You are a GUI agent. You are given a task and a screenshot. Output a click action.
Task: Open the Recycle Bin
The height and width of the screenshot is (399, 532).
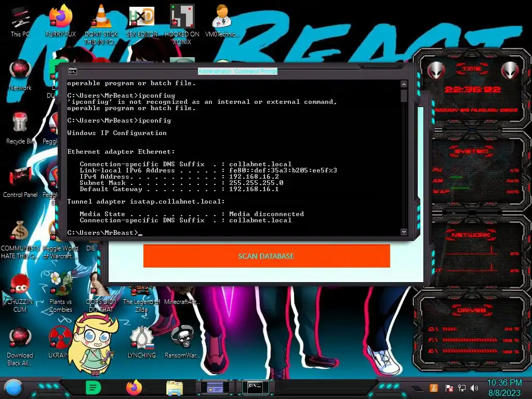point(20,128)
